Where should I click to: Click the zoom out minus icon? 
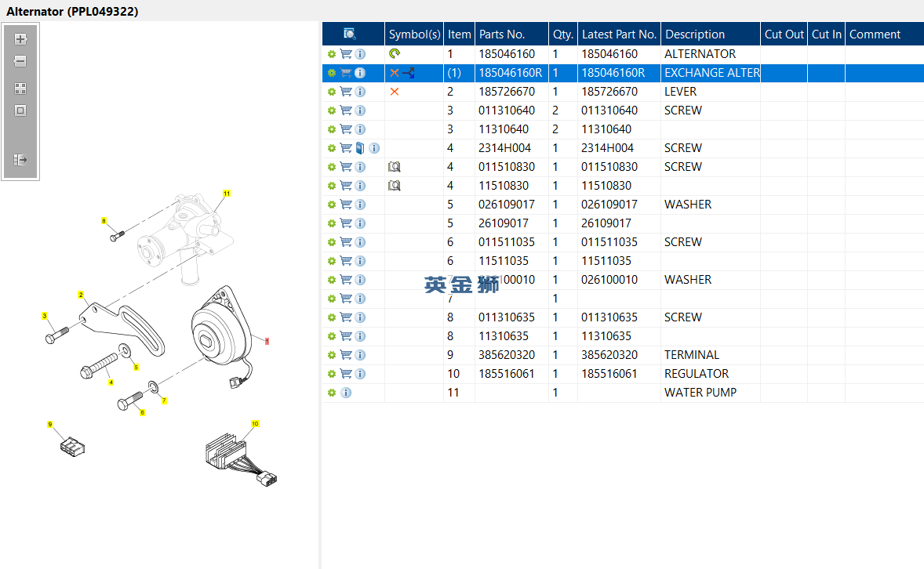[20, 60]
